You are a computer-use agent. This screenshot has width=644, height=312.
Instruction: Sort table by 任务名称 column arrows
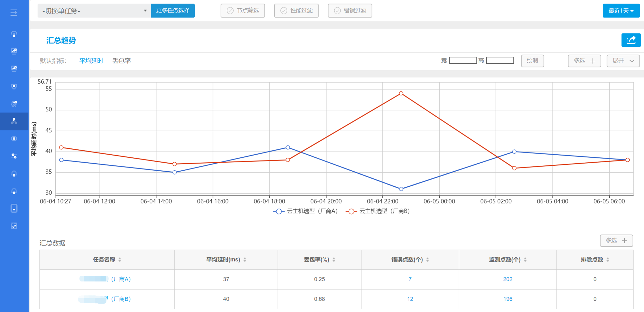(x=120, y=260)
